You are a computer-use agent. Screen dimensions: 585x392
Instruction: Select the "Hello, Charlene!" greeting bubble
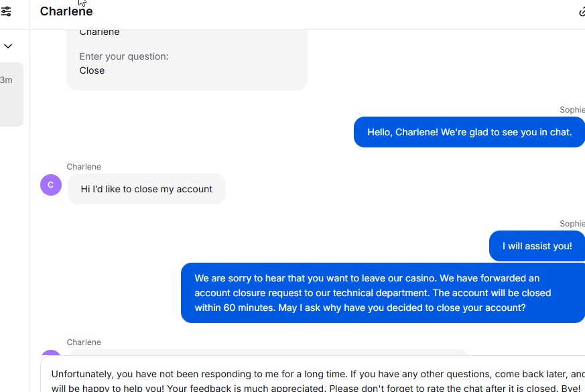[469, 132]
